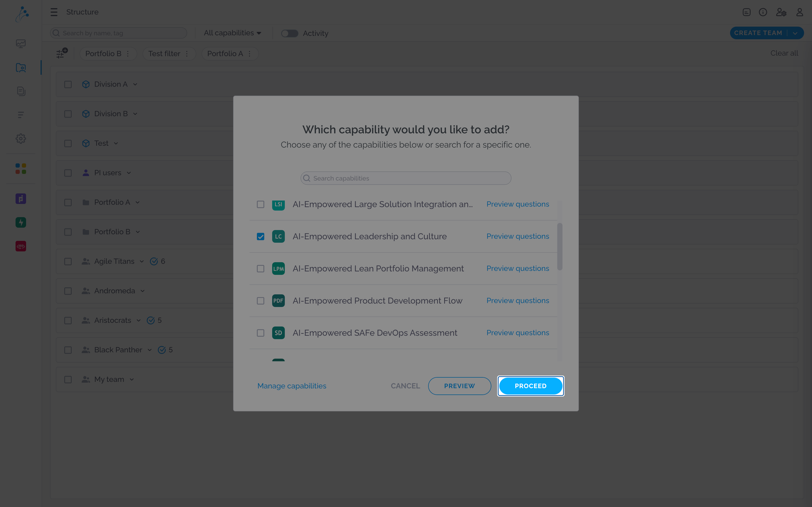Open the green lightning bolt app icon
Image resolution: width=812 pixels, height=507 pixels.
21,222
